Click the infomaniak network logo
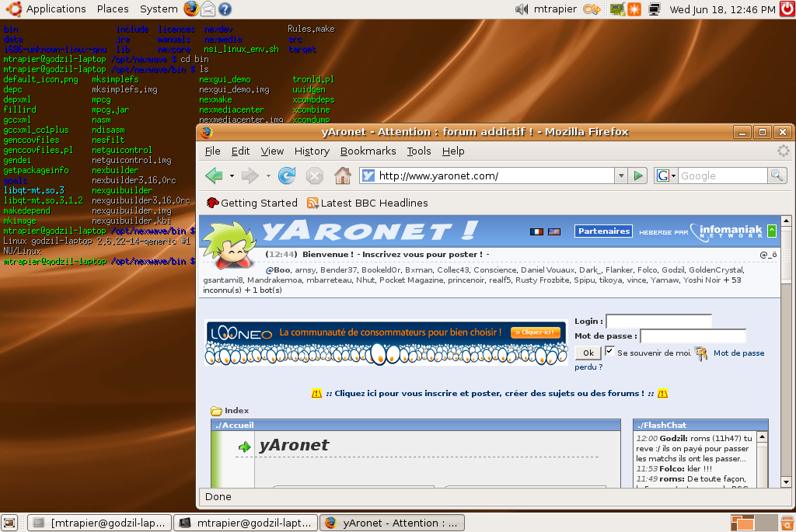This screenshot has height=532, width=796. (x=726, y=231)
